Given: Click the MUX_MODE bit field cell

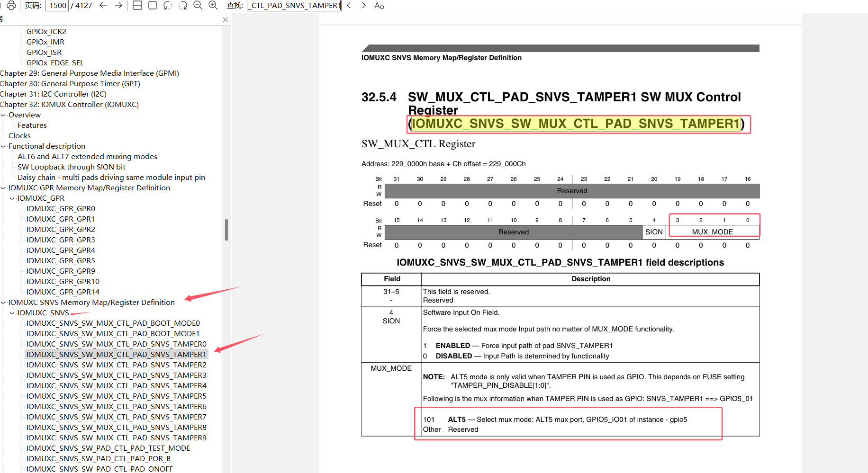Looking at the screenshot, I should [x=713, y=232].
